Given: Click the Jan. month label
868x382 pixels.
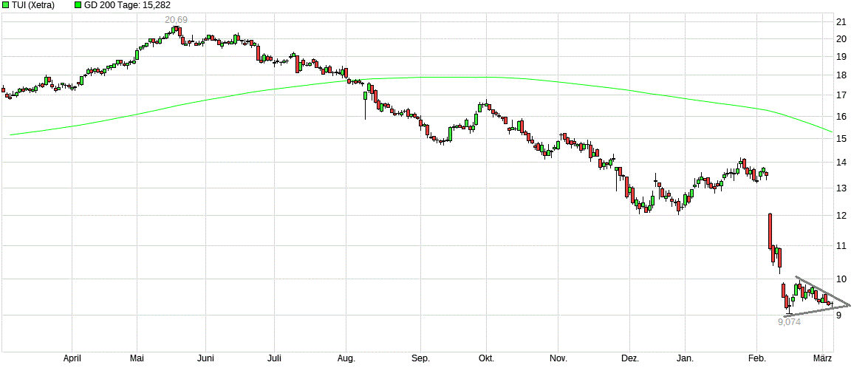Looking at the screenshot, I should pyautogui.click(x=686, y=358).
